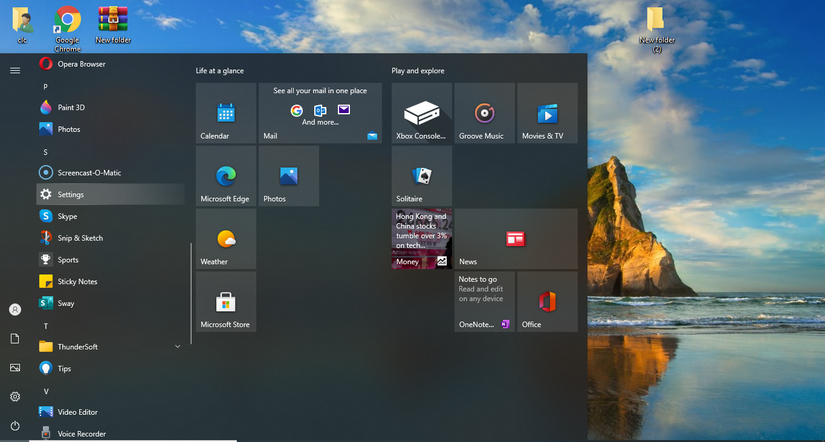Open the user account icon in sidebar
This screenshot has width=825, height=442.
click(x=15, y=310)
